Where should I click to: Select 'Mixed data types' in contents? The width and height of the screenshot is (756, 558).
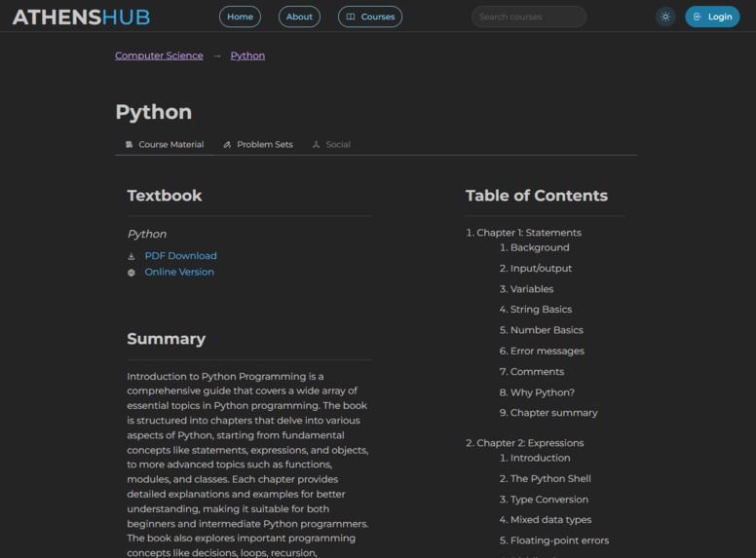(551, 519)
